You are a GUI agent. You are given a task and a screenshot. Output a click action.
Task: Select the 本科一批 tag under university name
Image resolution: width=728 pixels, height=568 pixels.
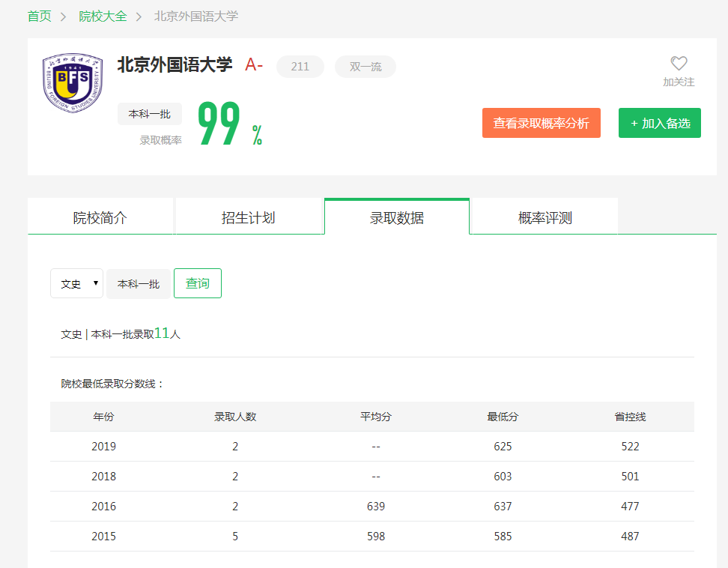pos(150,114)
